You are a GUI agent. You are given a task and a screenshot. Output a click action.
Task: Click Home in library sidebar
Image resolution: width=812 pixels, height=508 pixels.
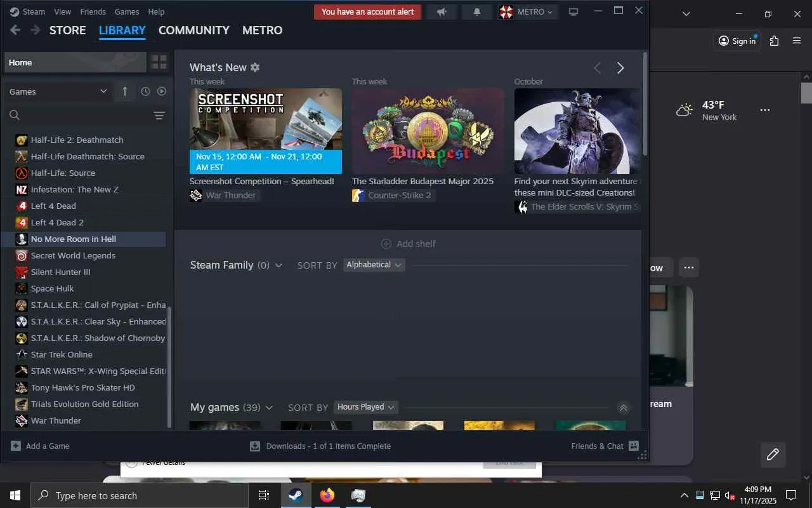pos(75,62)
